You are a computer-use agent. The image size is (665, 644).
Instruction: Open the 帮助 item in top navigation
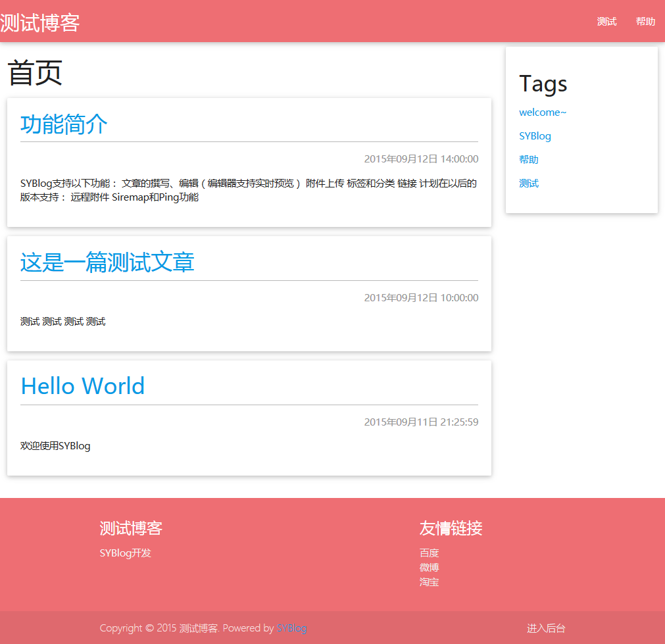tap(645, 22)
